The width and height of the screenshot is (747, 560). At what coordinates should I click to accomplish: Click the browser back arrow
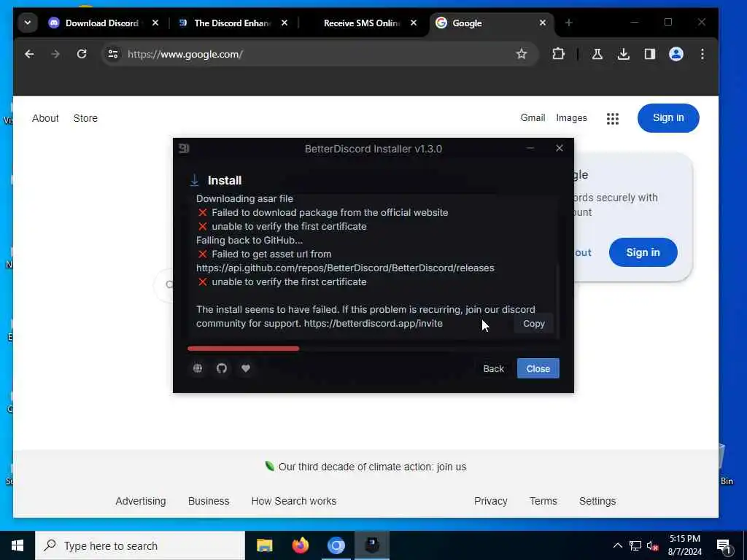click(x=29, y=54)
